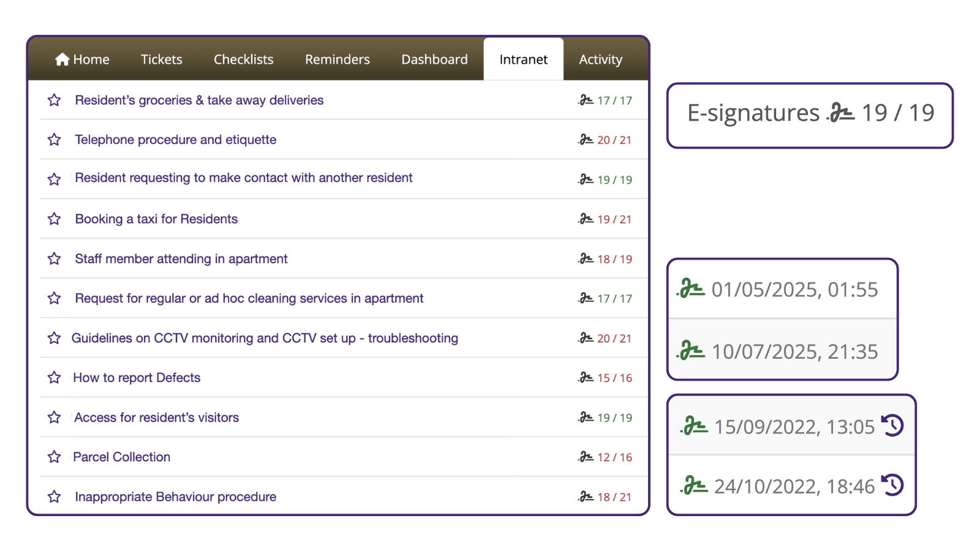980x551 pixels.
Task: Open the Dashboard tab
Action: [x=434, y=59]
